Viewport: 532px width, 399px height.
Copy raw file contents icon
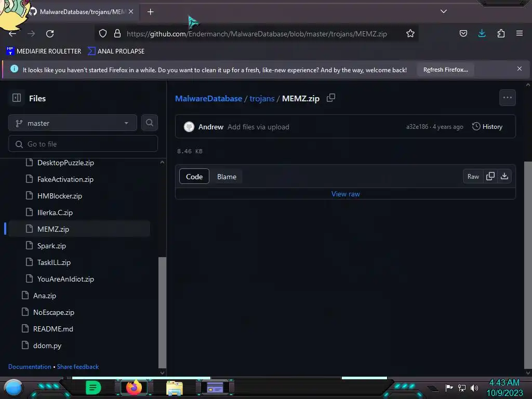490,177
